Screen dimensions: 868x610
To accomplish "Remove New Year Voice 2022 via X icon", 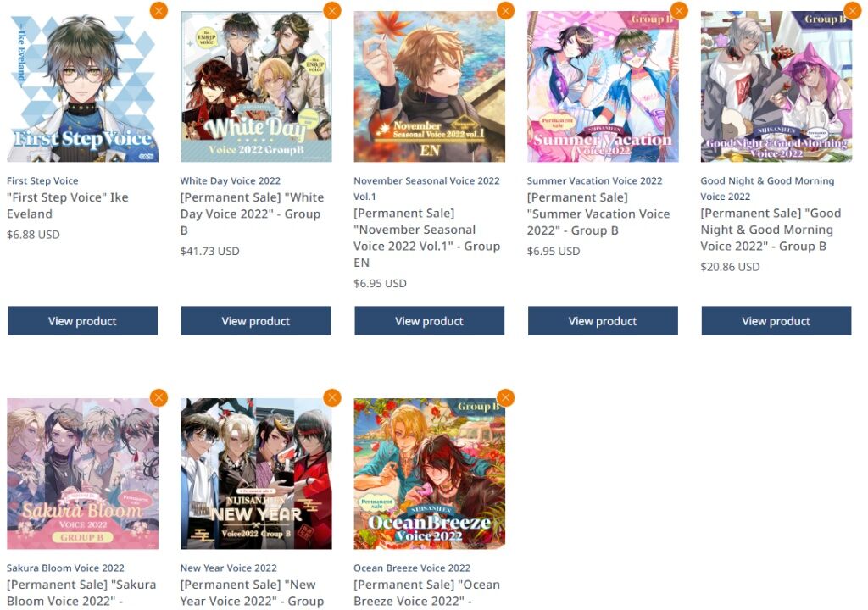I will click(332, 397).
